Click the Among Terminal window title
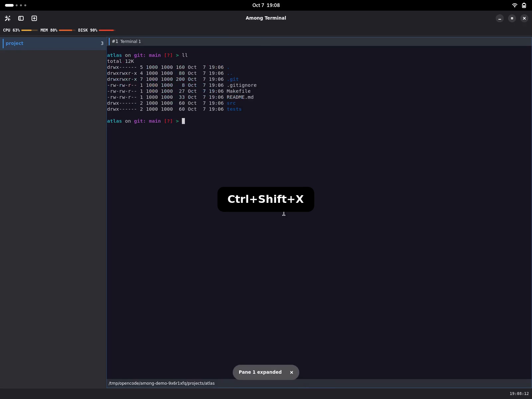This screenshot has height=399, width=532. pos(266,18)
